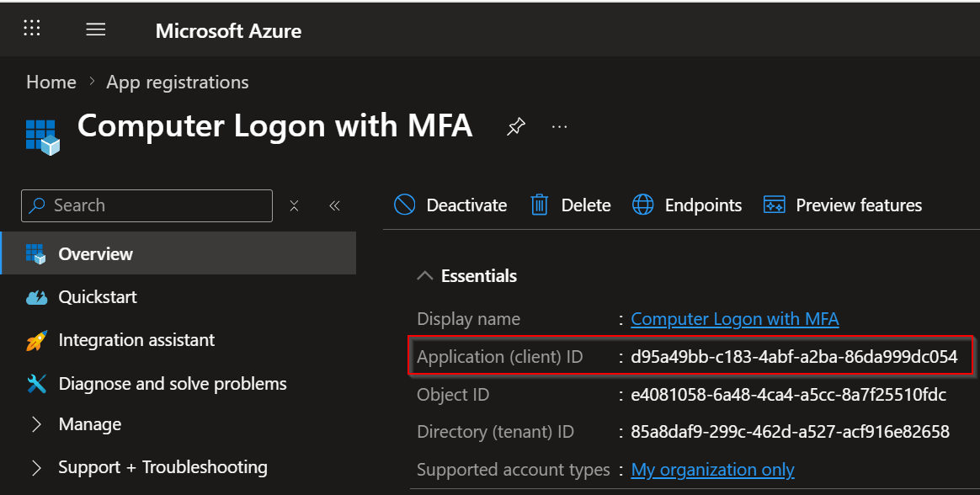Open the ellipsis more options menu
This screenshot has height=495, width=980.
click(x=559, y=127)
